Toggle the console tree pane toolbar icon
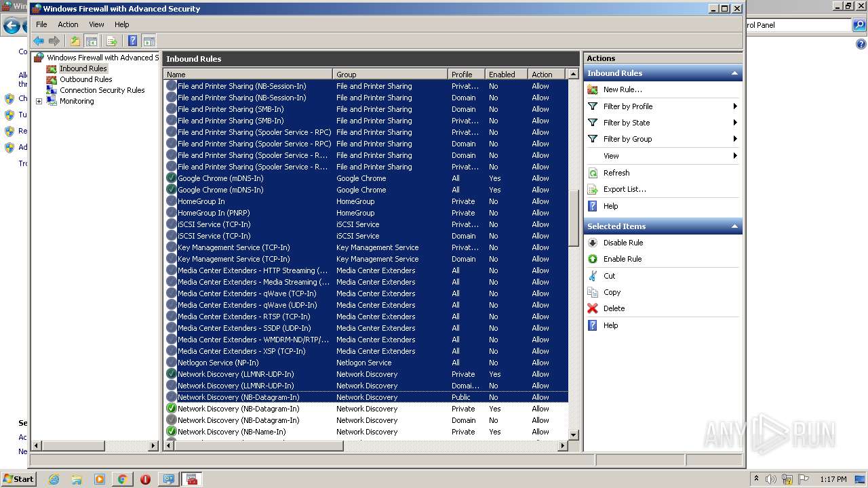 tap(91, 41)
